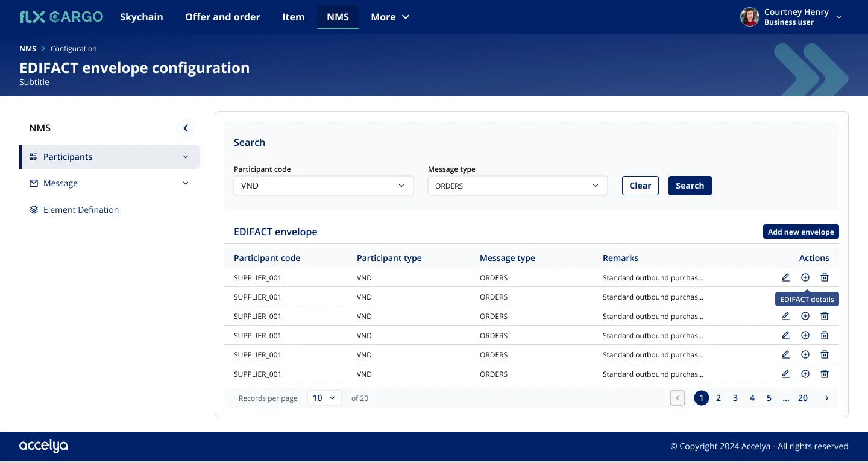
Task: Open Courtney Henry's profile avatar
Action: (750, 17)
